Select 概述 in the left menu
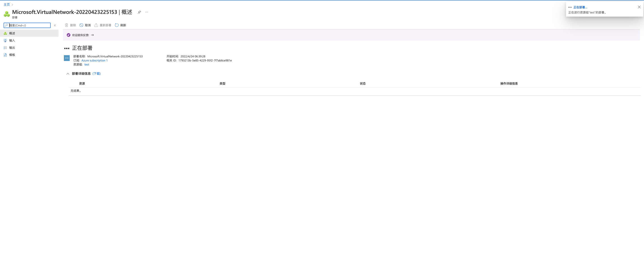 29,33
